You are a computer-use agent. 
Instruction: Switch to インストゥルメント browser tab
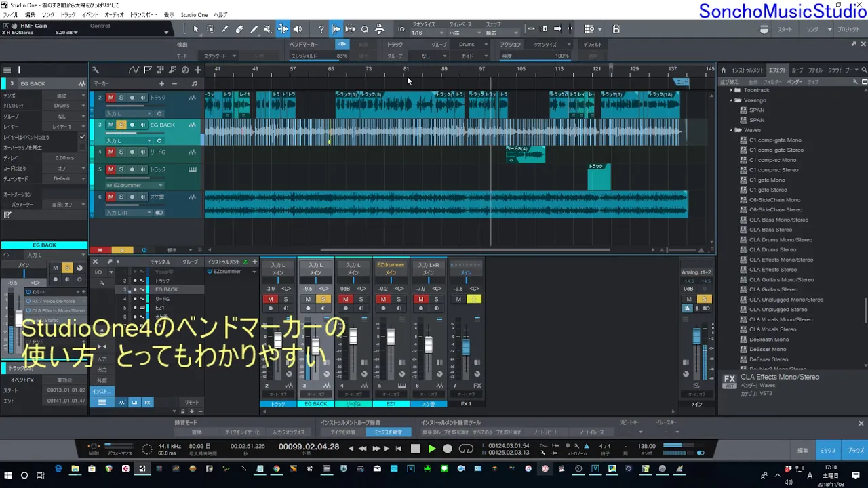[747, 70]
